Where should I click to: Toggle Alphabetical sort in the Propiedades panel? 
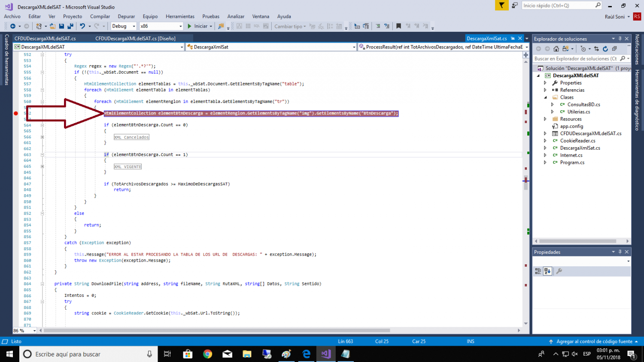547,271
